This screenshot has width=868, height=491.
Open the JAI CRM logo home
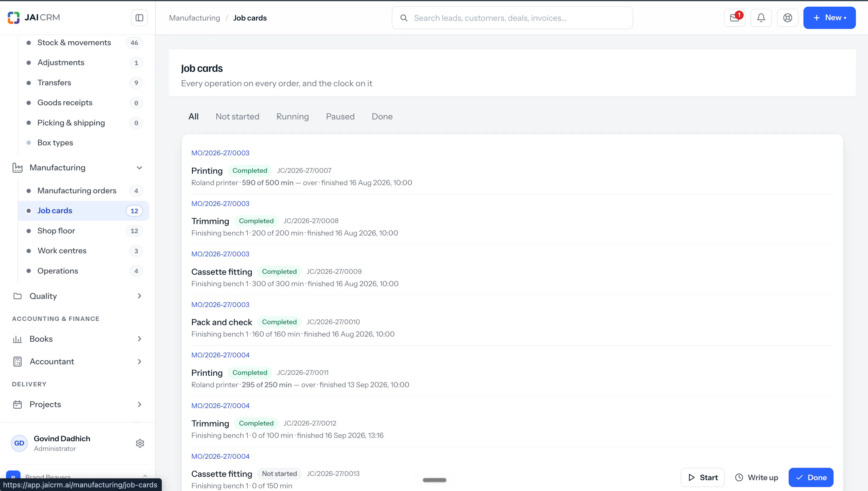34,17
